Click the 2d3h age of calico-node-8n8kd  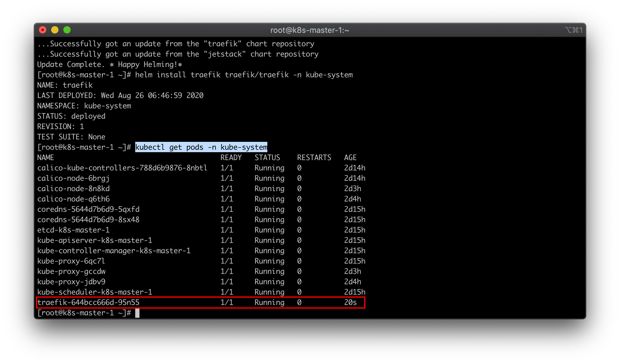(x=353, y=189)
